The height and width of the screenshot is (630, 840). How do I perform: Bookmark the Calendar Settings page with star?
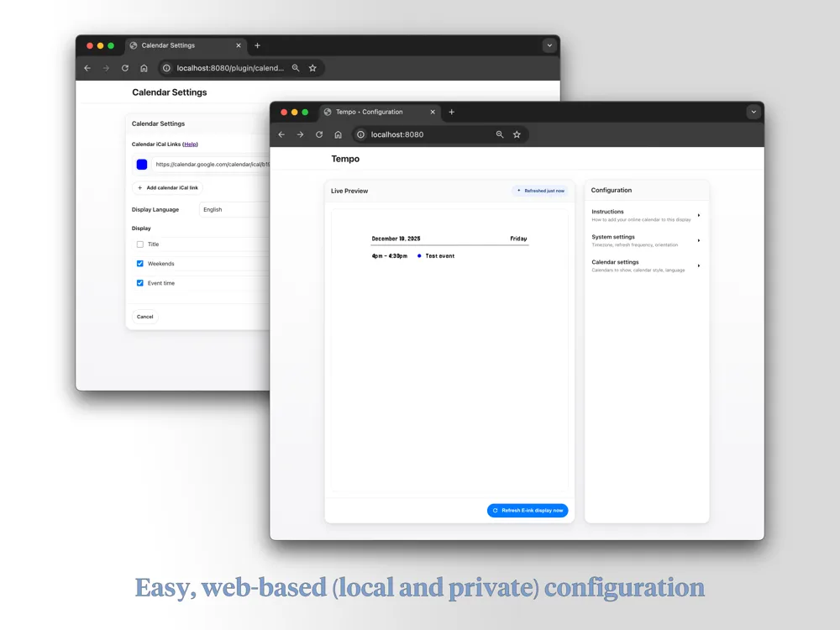pyautogui.click(x=312, y=68)
